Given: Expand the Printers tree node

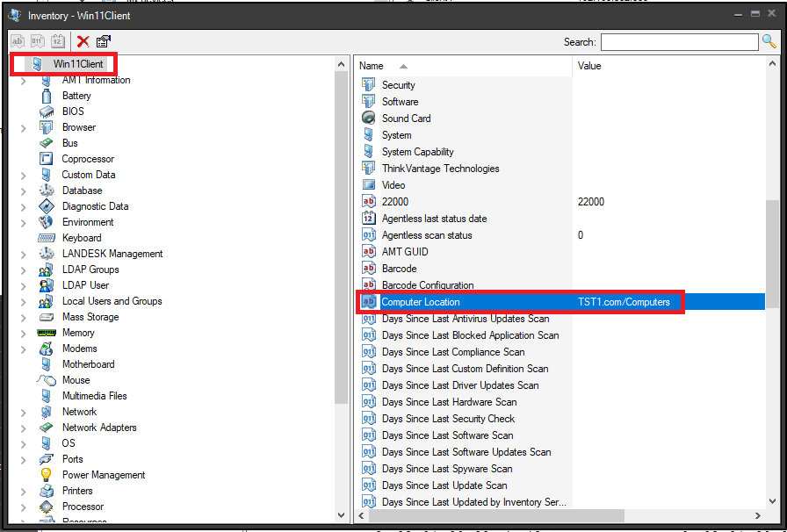Looking at the screenshot, I should click(24, 492).
